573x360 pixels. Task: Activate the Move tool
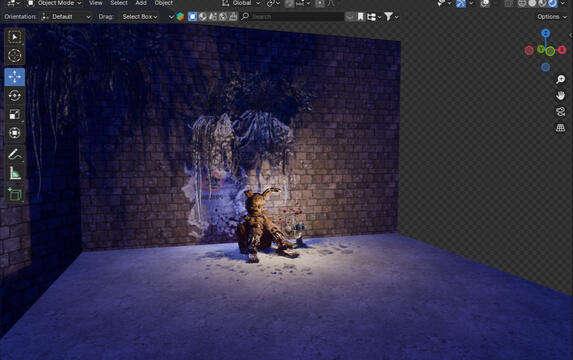pyautogui.click(x=15, y=77)
